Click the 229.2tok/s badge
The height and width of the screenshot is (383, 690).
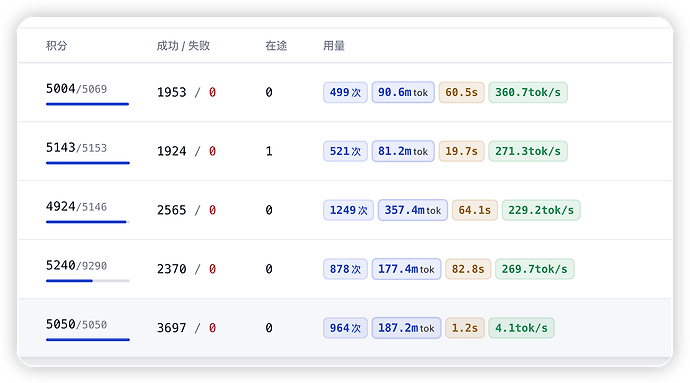click(x=541, y=210)
